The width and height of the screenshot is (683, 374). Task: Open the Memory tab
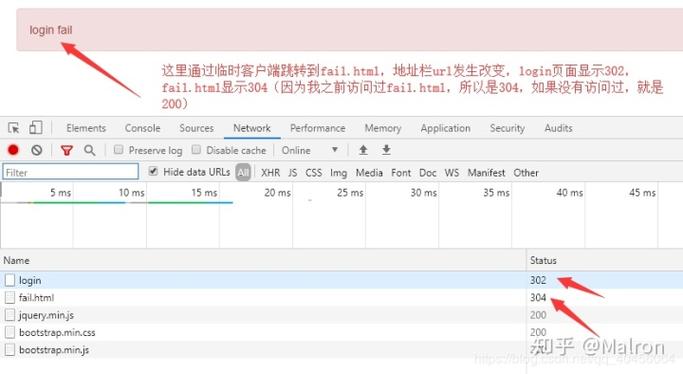pyautogui.click(x=383, y=128)
